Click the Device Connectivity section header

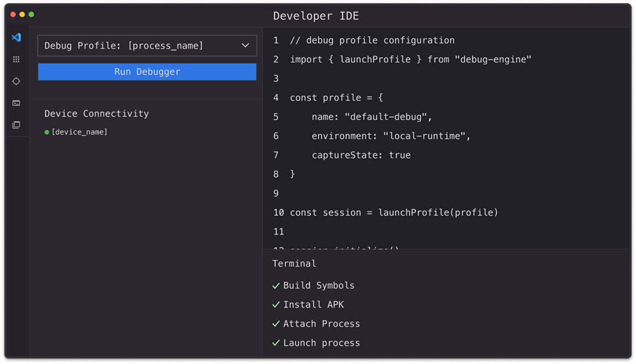click(97, 114)
